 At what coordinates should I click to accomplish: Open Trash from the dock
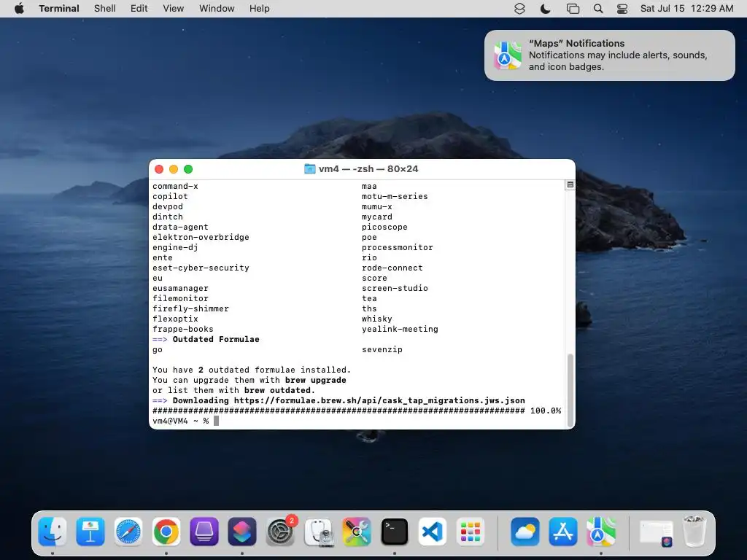click(x=694, y=531)
